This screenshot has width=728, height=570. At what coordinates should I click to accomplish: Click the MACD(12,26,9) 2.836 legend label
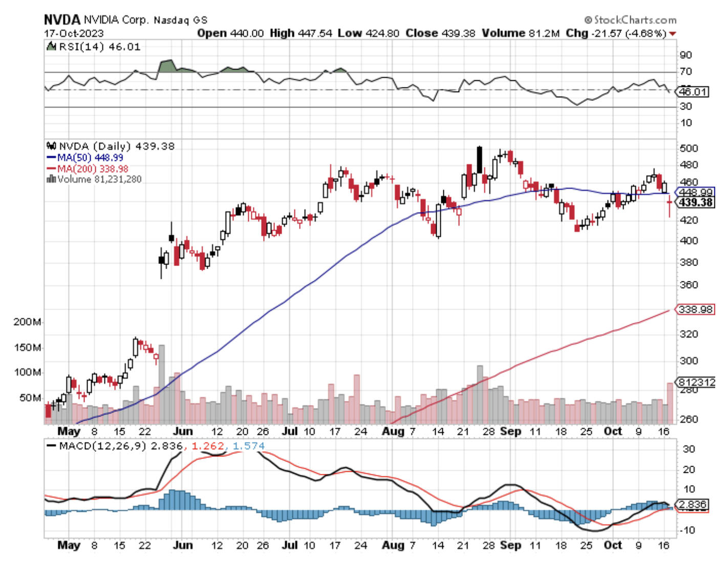(120, 446)
